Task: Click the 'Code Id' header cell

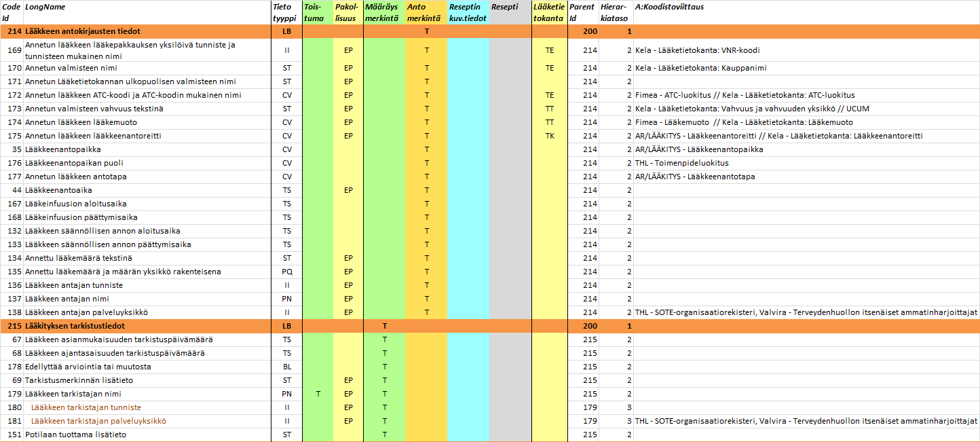Action: 12,12
